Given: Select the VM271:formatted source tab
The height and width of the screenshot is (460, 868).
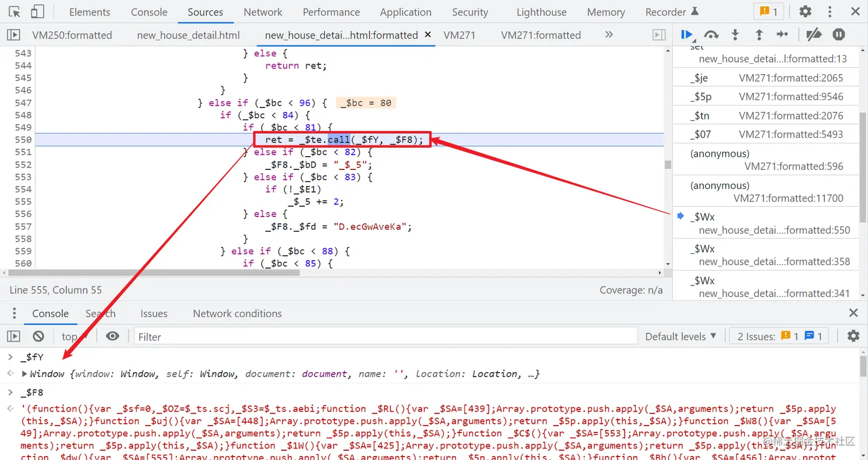Looking at the screenshot, I should click(x=541, y=35).
